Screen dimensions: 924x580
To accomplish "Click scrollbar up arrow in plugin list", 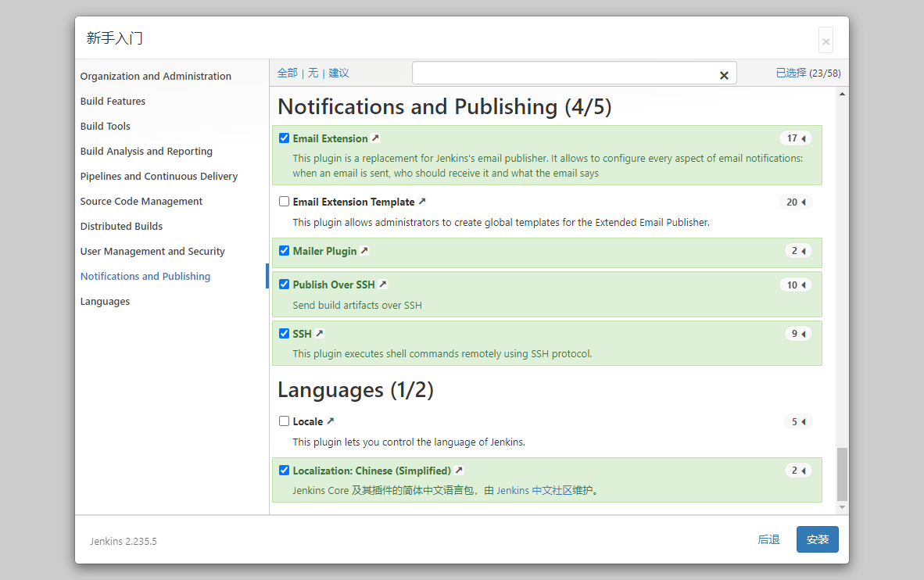I will [842, 94].
